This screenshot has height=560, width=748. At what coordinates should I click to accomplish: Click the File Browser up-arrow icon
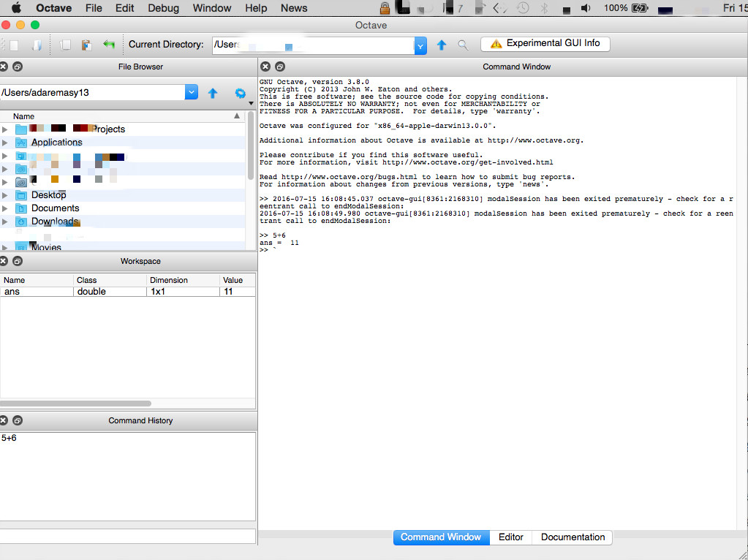[x=213, y=93]
